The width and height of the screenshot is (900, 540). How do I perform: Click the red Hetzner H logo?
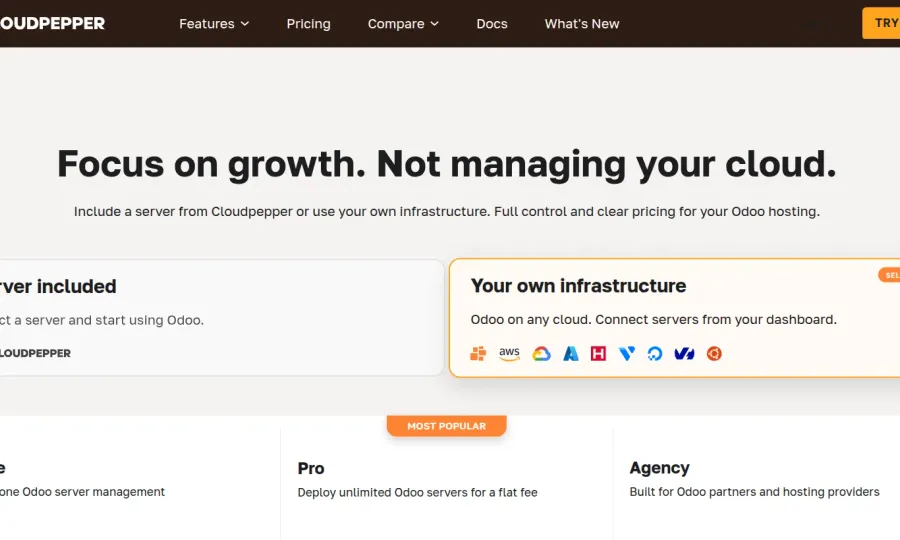coord(598,353)
